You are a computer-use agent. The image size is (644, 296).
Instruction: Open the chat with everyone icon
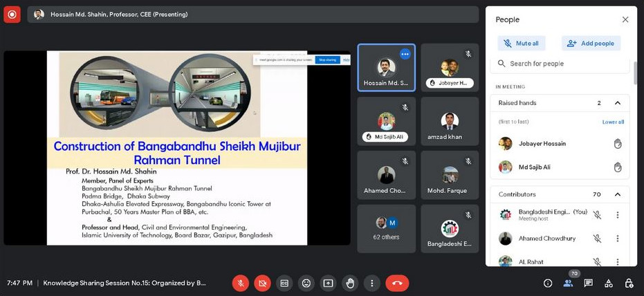pos(589,284)
